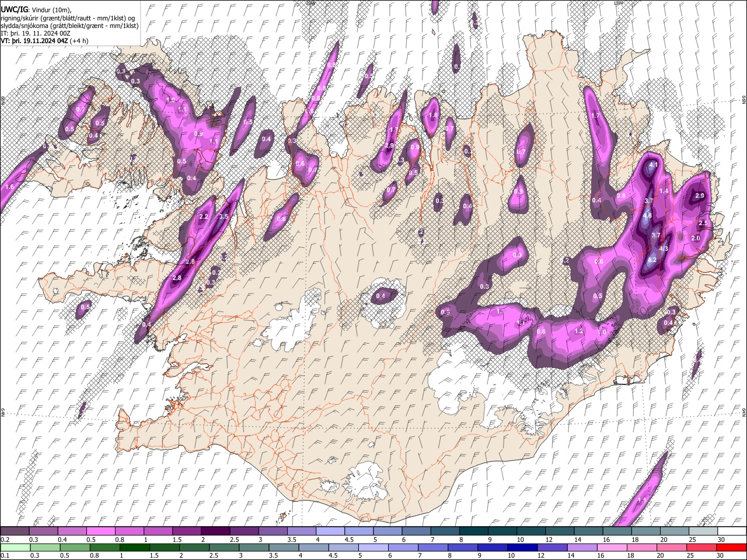Click the 4.2 snowfall value on map
Image resolution: width=747 pixels, height=560 pixels.
[652, 260]
